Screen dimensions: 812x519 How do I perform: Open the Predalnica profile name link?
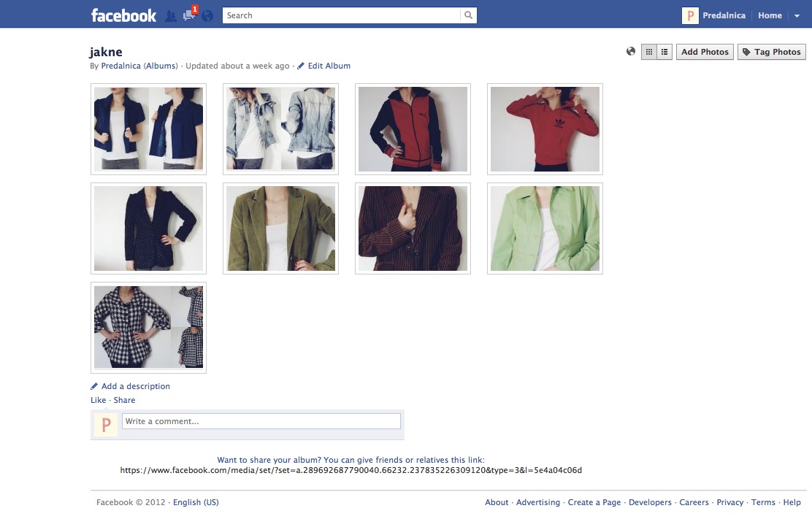pos(722,15)
